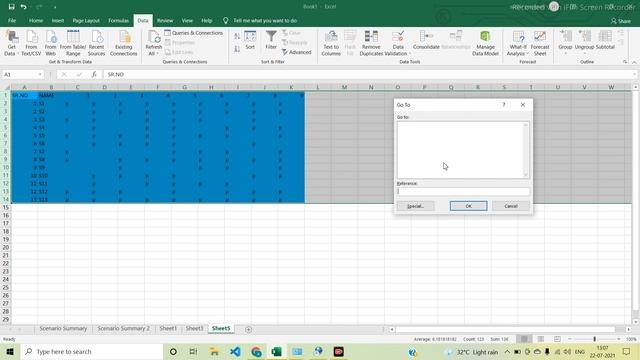Click Sort Z to A icon
Screen dimensions: 640x360
(237, 49)
